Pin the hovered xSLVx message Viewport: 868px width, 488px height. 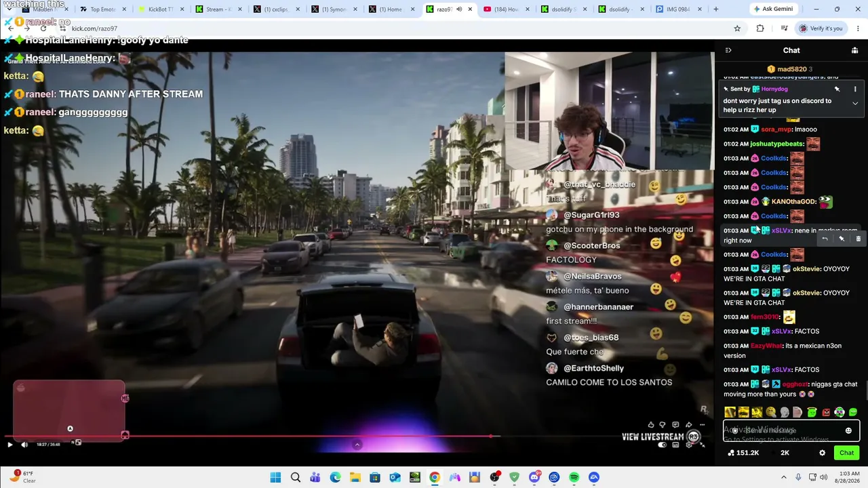(842, 239)
